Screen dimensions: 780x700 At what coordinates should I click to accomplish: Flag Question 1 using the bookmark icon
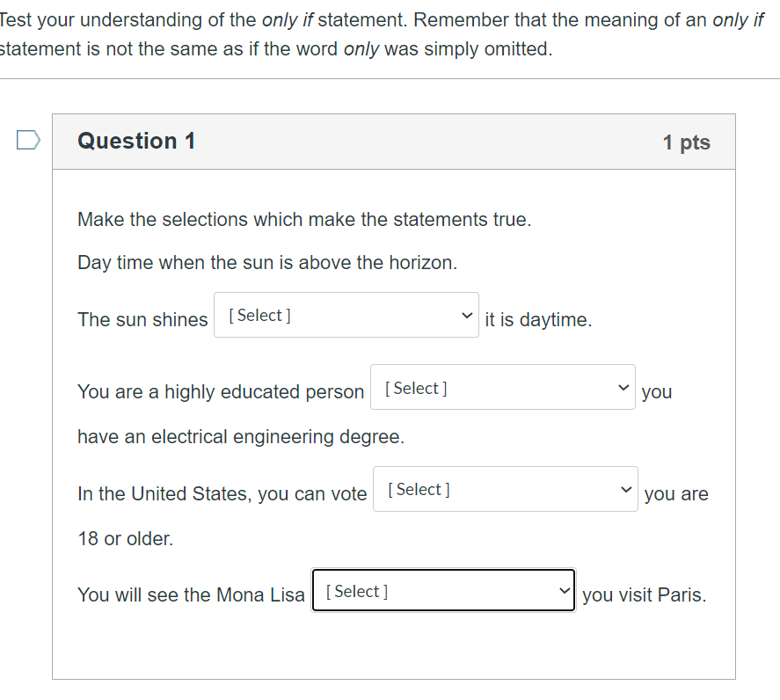(27, 137)
